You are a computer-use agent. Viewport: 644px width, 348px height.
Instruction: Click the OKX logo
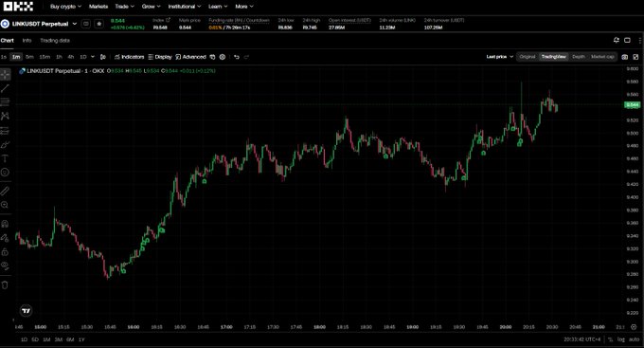(x=18, y=7)
